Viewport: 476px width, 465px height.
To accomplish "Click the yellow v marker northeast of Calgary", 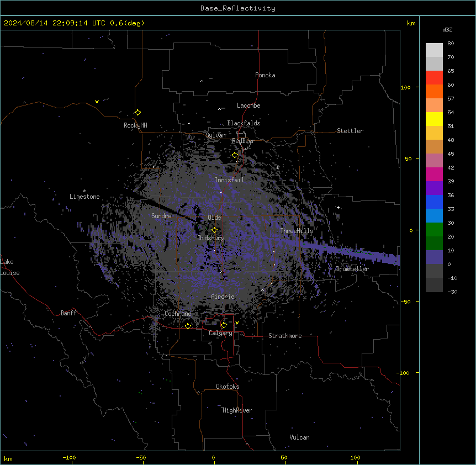I will pyautogui.click(x=237, y=323).
